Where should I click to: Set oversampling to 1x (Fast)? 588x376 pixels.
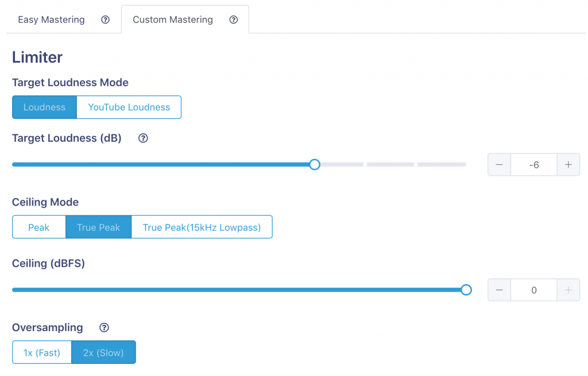tap(41, 352)
